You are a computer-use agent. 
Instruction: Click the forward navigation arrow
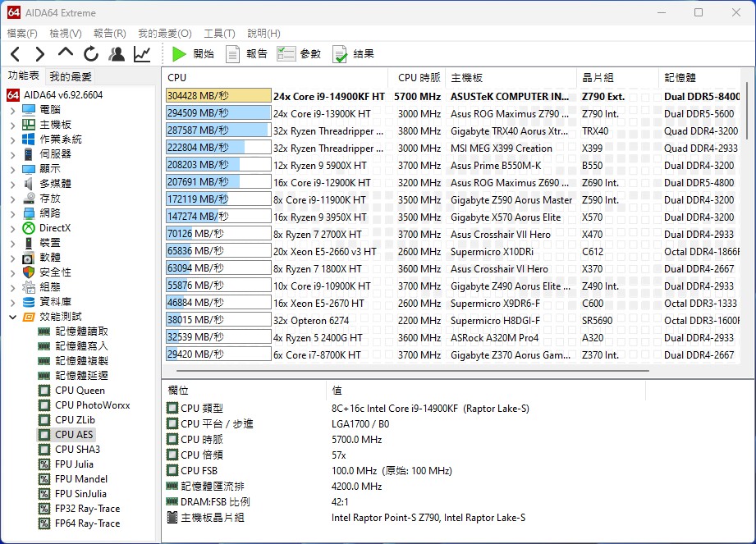40,54
